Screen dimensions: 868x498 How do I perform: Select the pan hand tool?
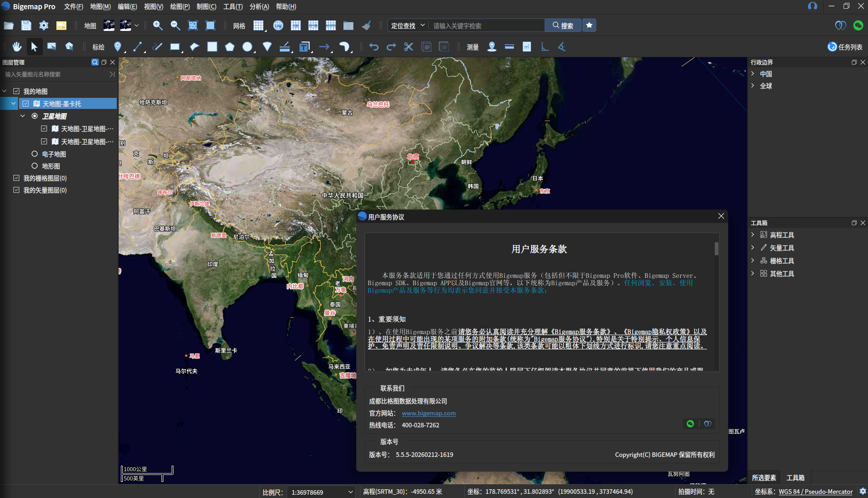(x=17, y=47)
